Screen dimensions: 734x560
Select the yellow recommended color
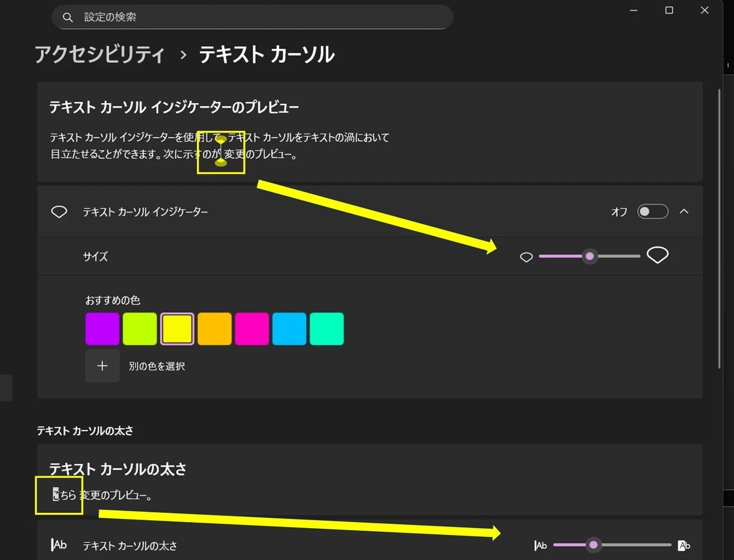point(177,329)
